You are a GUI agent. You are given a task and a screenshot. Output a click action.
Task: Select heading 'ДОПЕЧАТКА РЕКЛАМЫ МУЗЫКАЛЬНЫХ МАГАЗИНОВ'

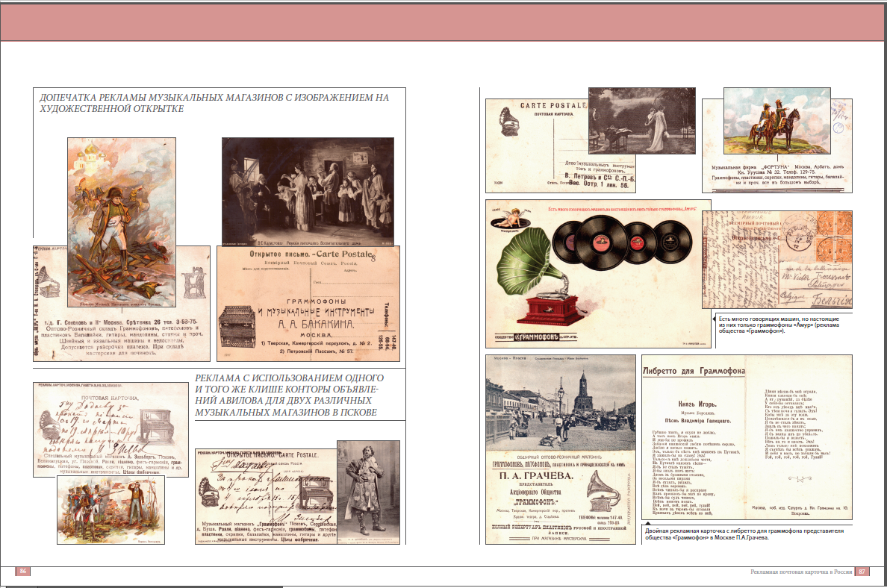(214, 103)
